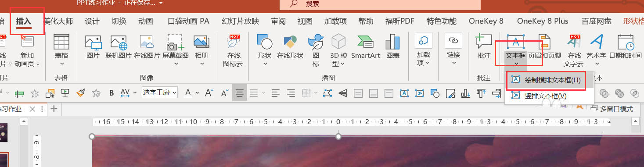
Task: Open the OneKey 8 Plus tab
Action: (543, 21)
